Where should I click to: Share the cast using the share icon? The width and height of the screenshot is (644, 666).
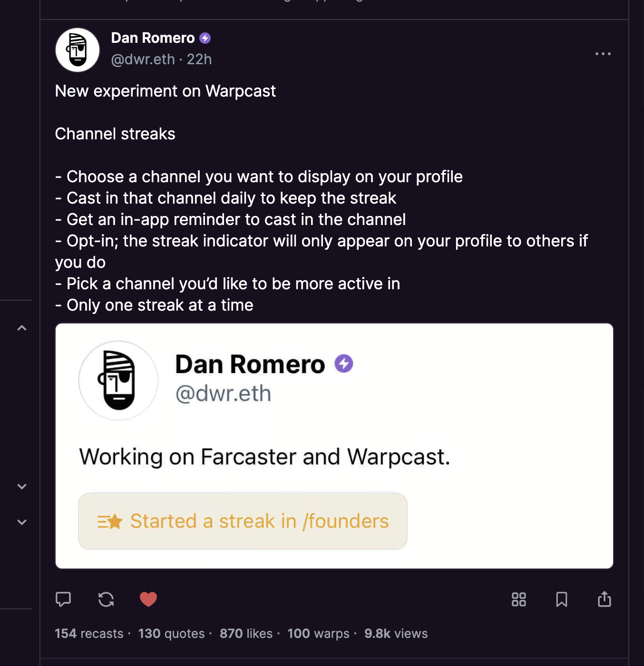coord(604,599)
